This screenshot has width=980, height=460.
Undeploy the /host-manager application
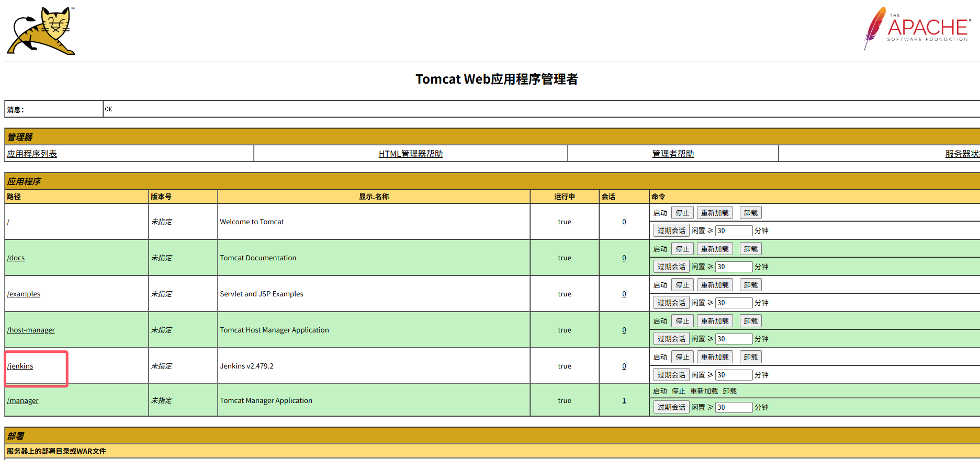pos(751,321)
